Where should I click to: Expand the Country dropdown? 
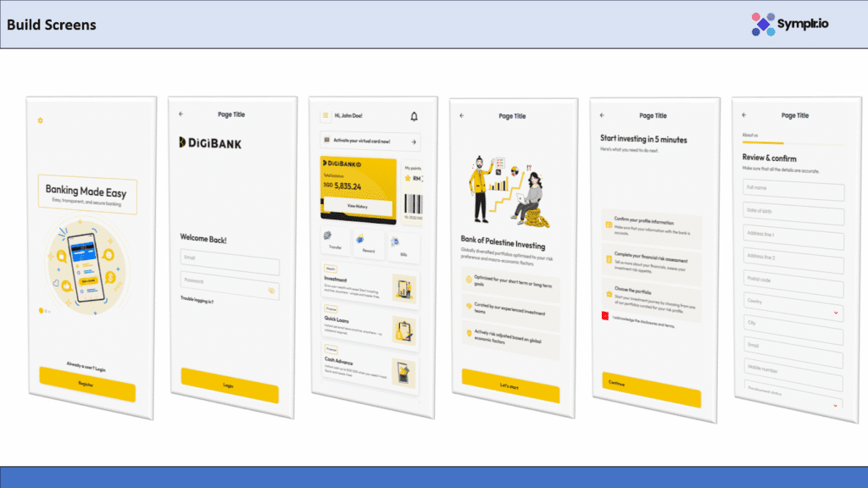(x=837, y=313)
